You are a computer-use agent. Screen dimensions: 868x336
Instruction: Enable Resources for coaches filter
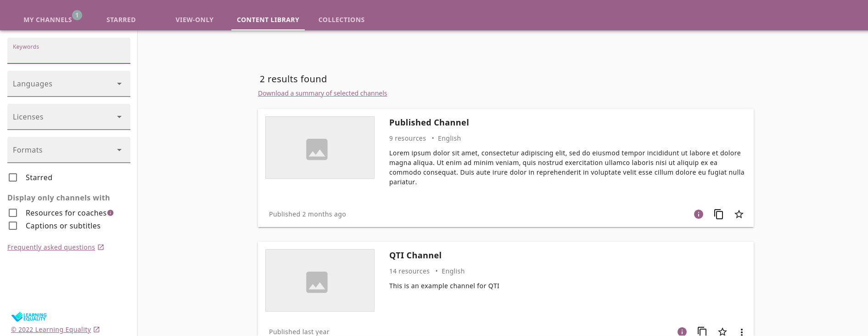click(x=13, y=213)
